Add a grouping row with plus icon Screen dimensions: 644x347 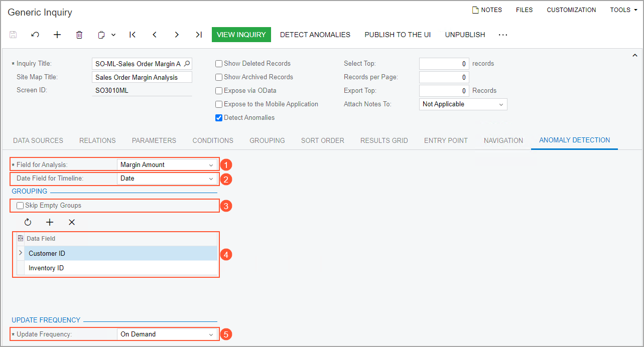click(50, 222)
